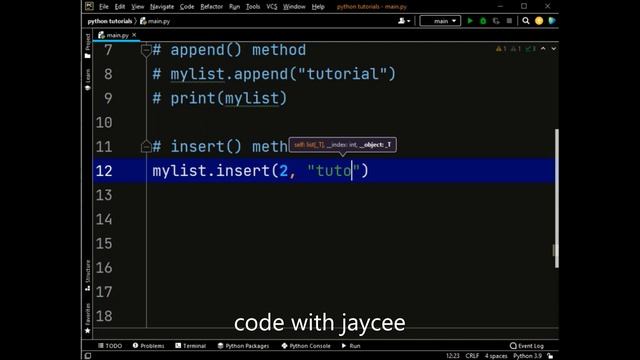Open the Refactor menu
Viewport: 640px width, 360px height.
point(211,7)
